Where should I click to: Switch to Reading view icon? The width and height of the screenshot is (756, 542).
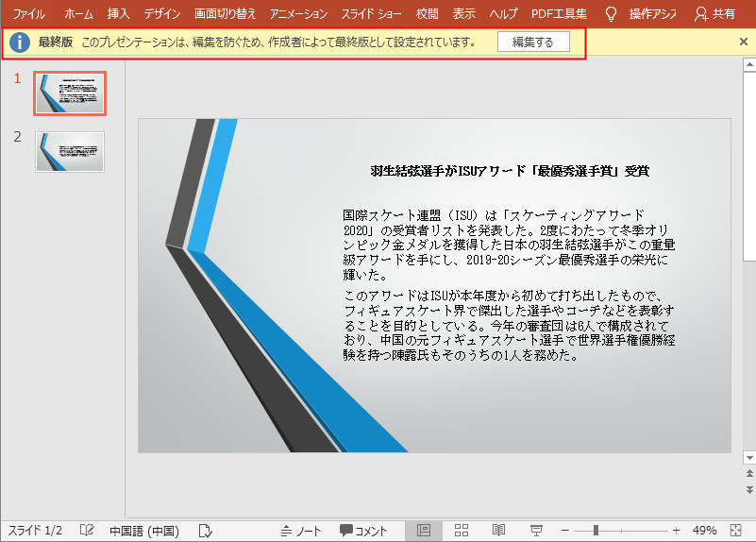[498, 531]
